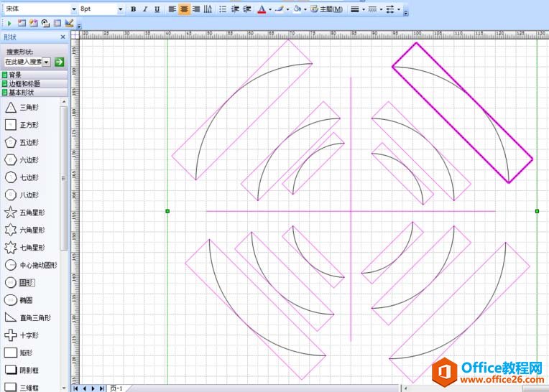Open the 边框和标题 stencil tab

24,83
